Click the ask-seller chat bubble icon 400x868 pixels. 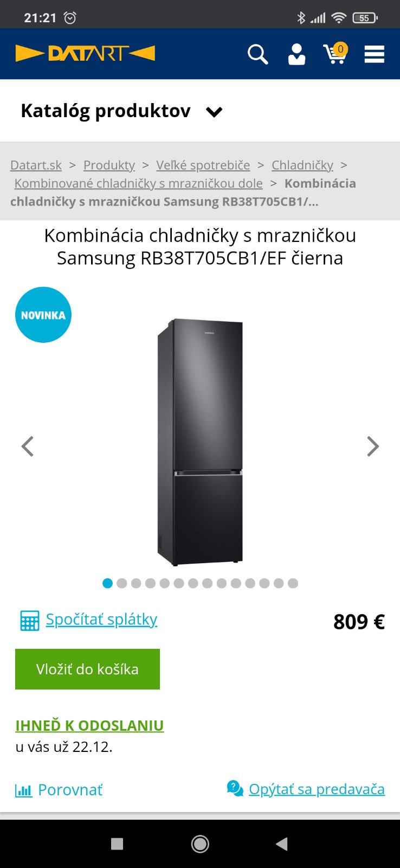coord(235,789)
